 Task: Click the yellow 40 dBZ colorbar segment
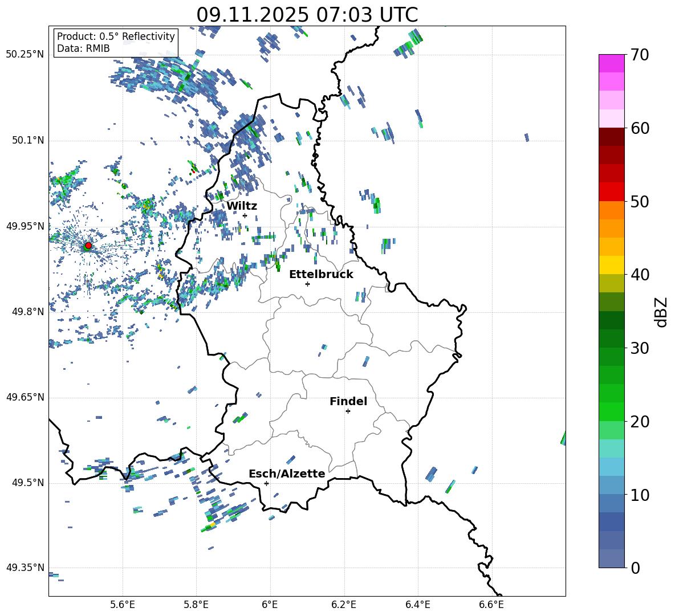(611, 265)
